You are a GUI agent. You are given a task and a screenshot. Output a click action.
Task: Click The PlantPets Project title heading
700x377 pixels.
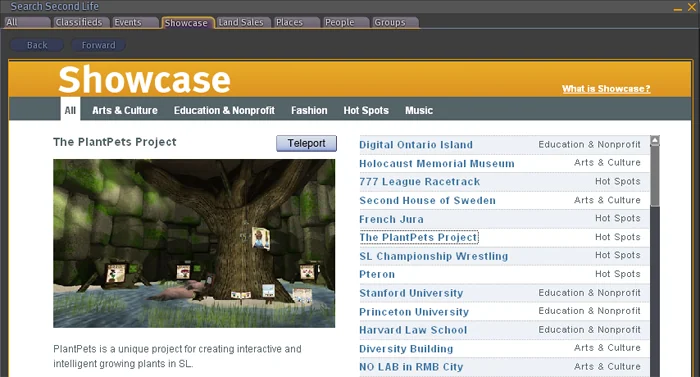115,142
